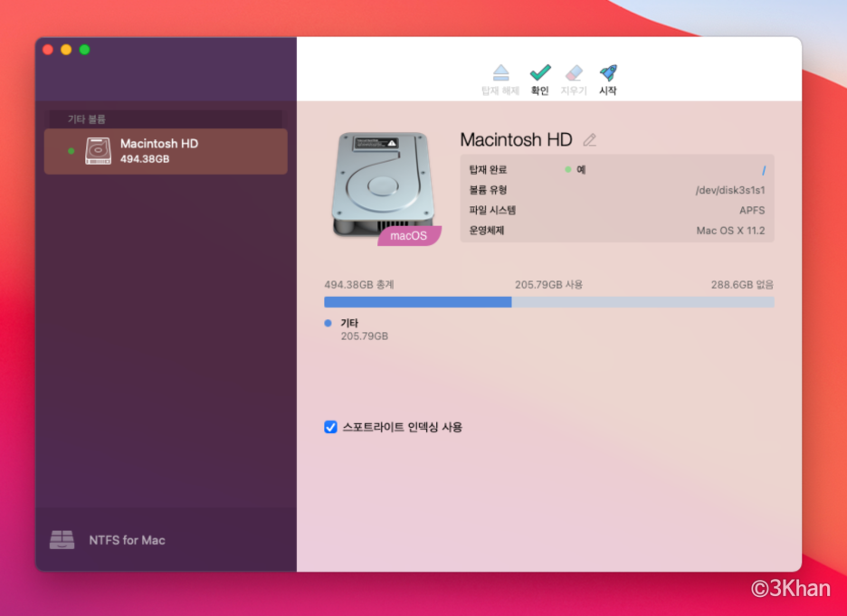This screenshot has height=616, width=847.
Task: Click the Macintosh HD title text
Action: click(516, 140)
